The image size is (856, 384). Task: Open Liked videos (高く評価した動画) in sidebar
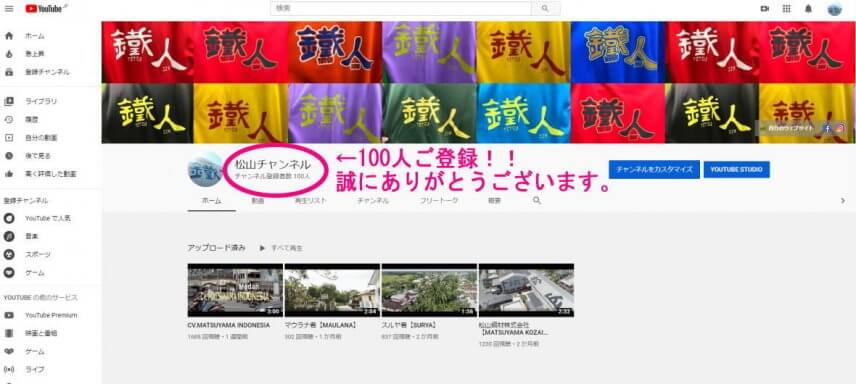click(x=50, y=174)
